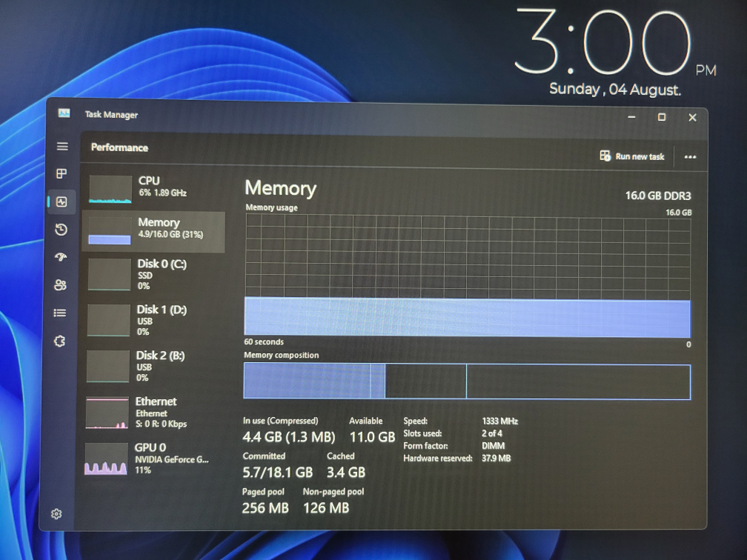Click the Run new task button
The width and height of the screenshot is (747, 560).
pos(632,156)
